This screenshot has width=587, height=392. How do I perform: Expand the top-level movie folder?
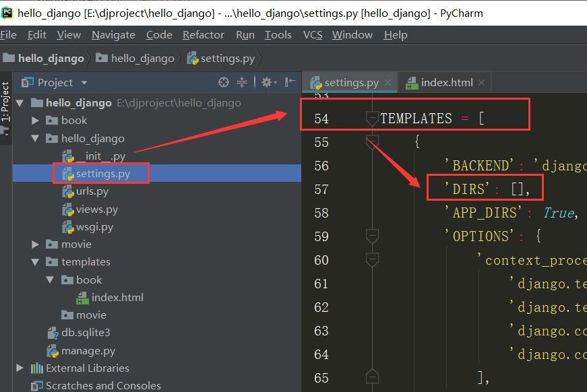pyautogui.click(x=35, y=244)
